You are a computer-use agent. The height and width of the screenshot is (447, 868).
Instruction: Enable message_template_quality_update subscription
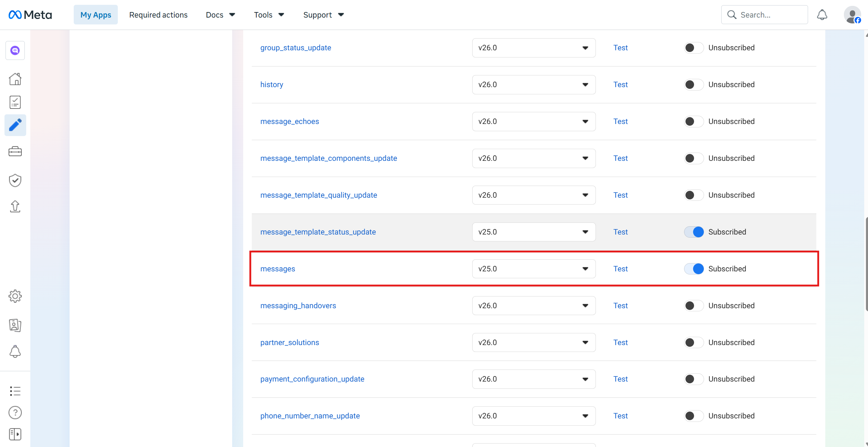694,195
